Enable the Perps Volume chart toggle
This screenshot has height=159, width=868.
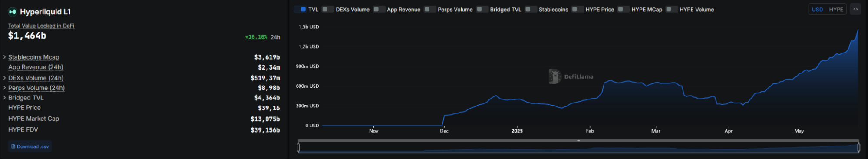[x=430, y=9]
